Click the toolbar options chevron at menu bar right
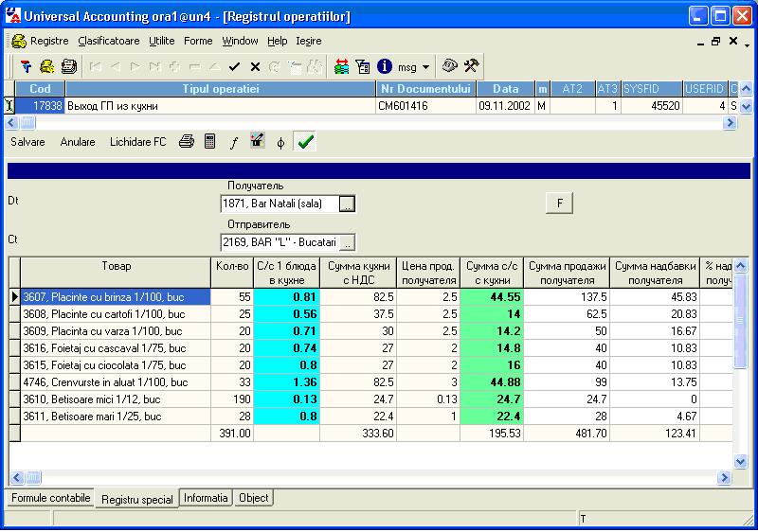The height and width of the screenshot is (532, 758). pyautogui.click(x=748, y=45)
